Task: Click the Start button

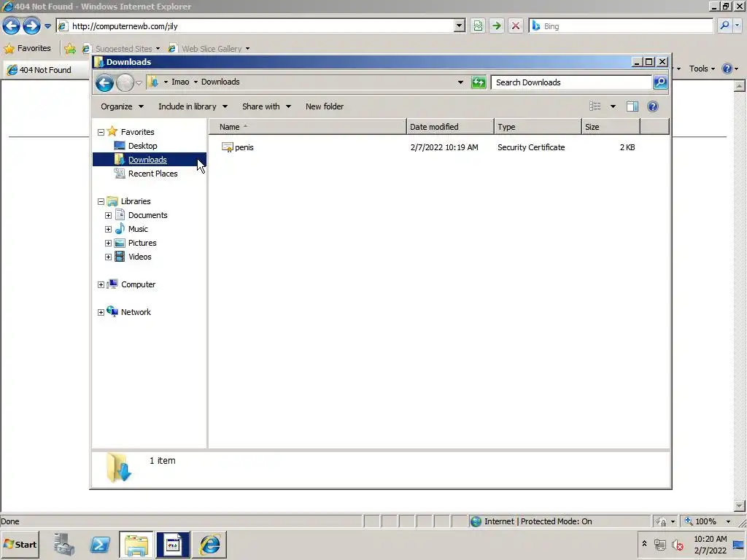Action: pyautogui.click(x=20, y=545)
